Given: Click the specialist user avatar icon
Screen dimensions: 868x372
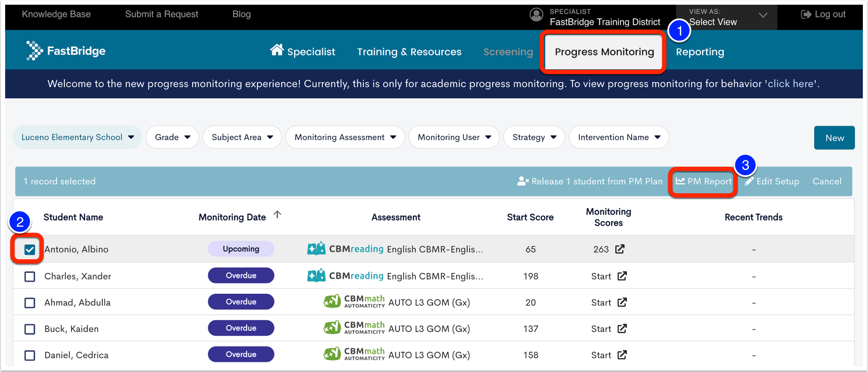Looking at the screenshot, I should tap(536, 15).
